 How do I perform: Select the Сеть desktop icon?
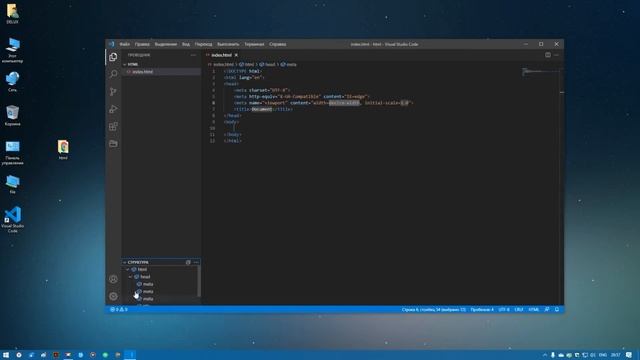[12, 82]
